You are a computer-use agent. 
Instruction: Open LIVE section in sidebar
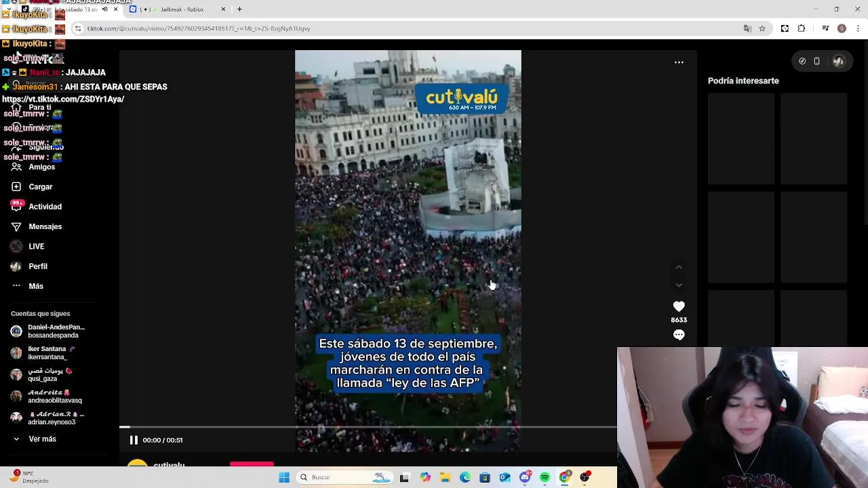click(x=28, y=247)
